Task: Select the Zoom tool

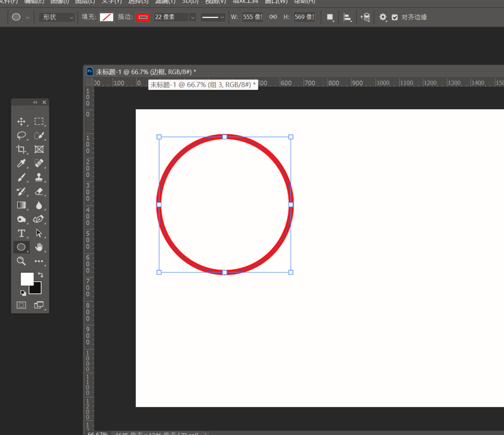Action: (21, 261)
